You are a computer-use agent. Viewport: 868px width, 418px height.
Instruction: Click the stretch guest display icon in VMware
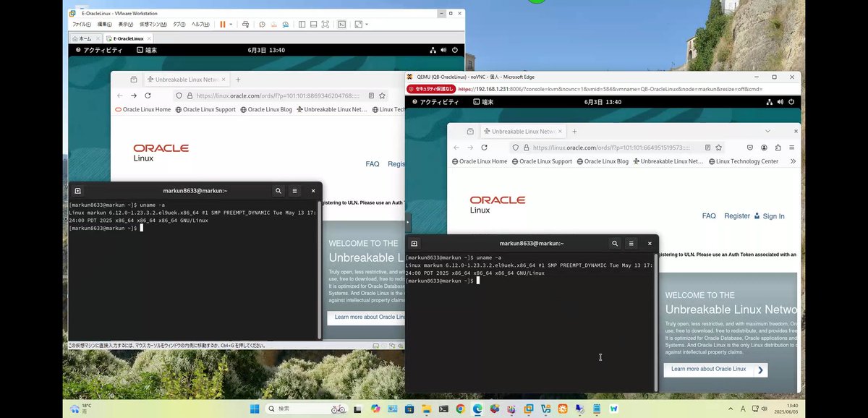[358, 25]
